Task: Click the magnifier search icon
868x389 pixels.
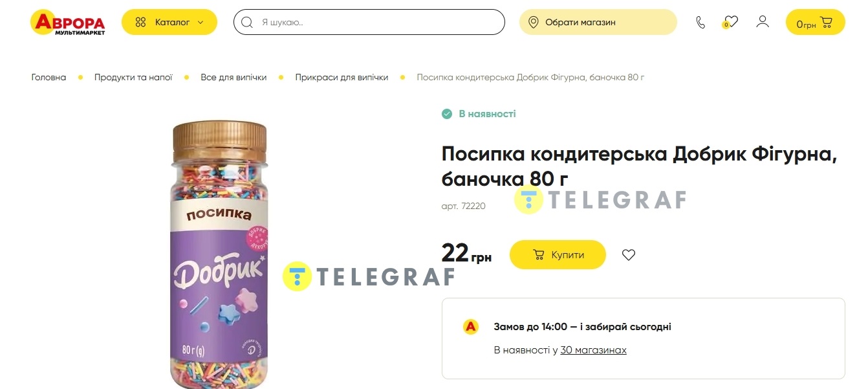Action: coord(246,23)
